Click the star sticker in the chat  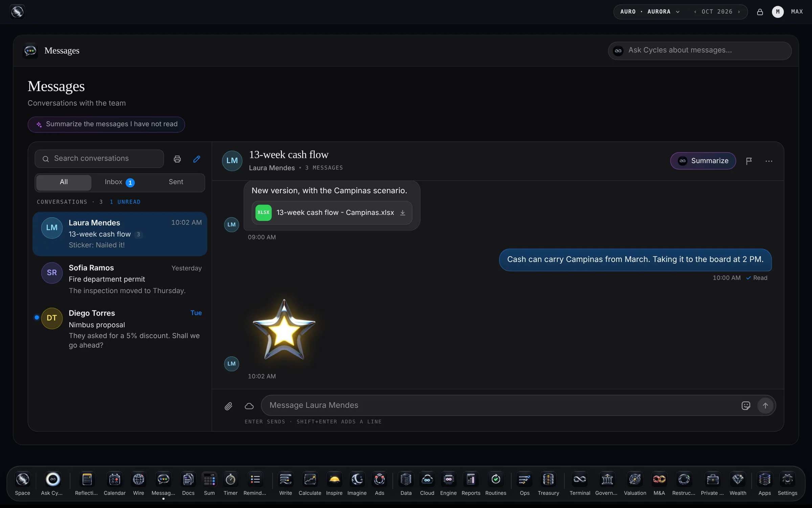click(284, 330)
